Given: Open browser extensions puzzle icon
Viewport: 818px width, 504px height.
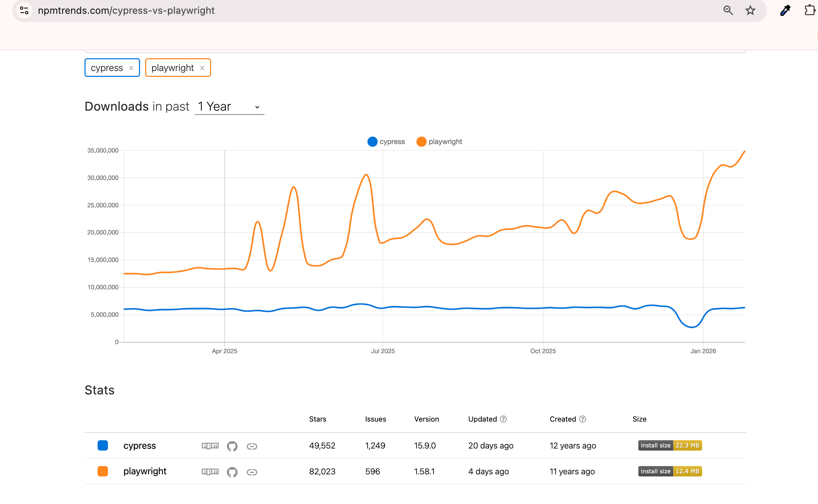Looking at the screenshot, I should point(809,10).
